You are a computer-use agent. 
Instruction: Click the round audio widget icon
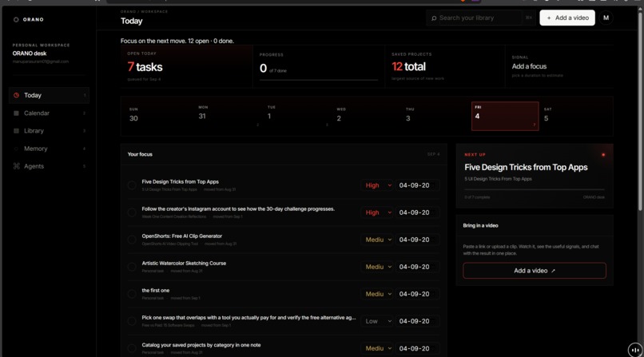click(635, 350)
